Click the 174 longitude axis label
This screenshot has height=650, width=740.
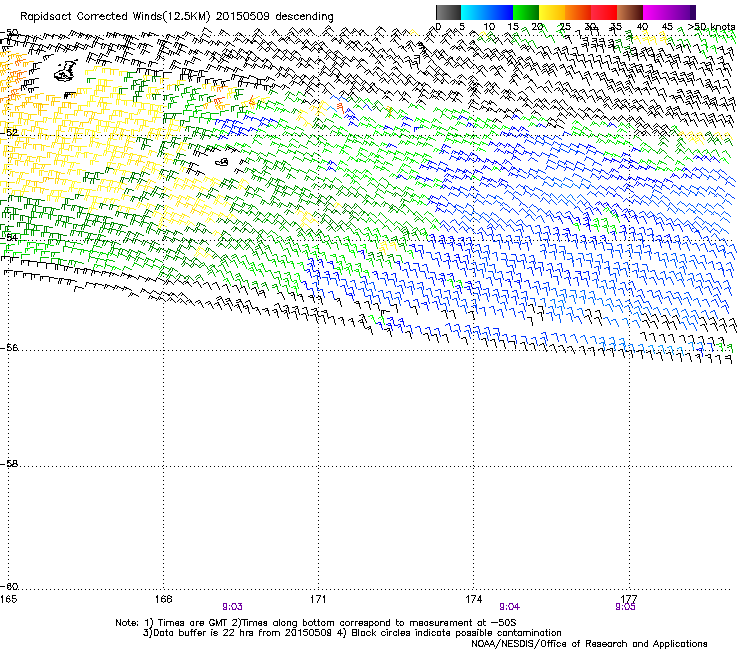[473, 599]
